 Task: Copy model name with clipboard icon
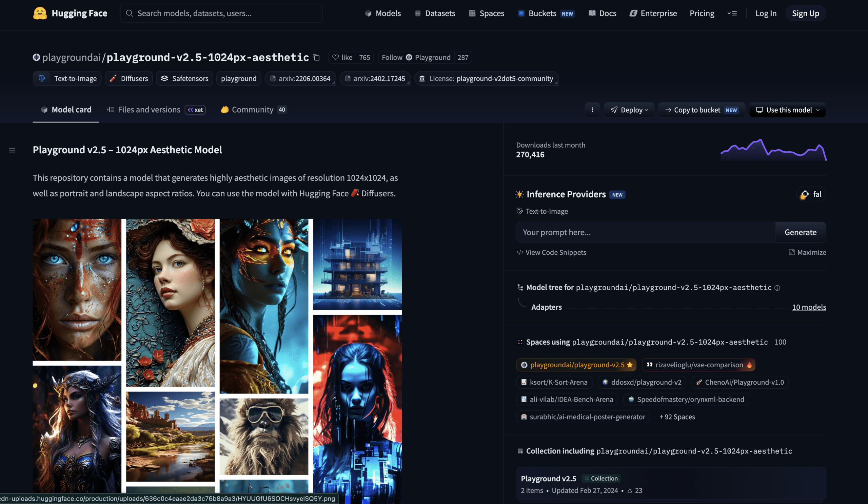click(316, 57)
